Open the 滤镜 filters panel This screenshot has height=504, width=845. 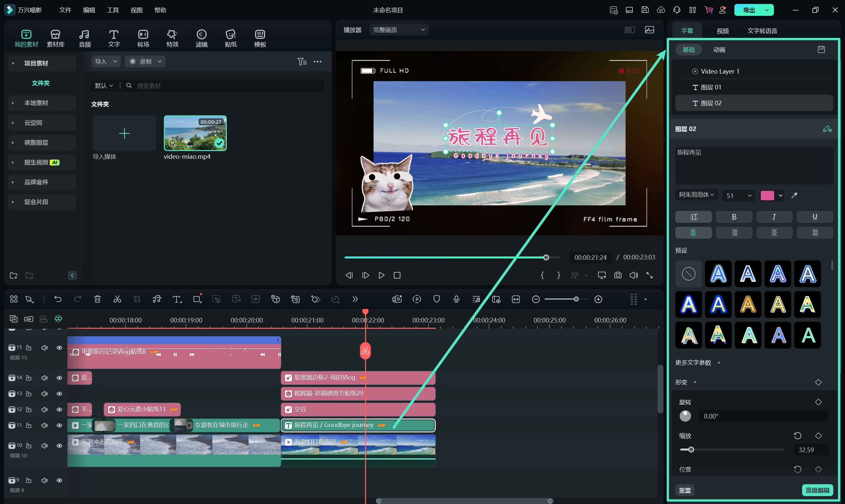click(201, 38)
